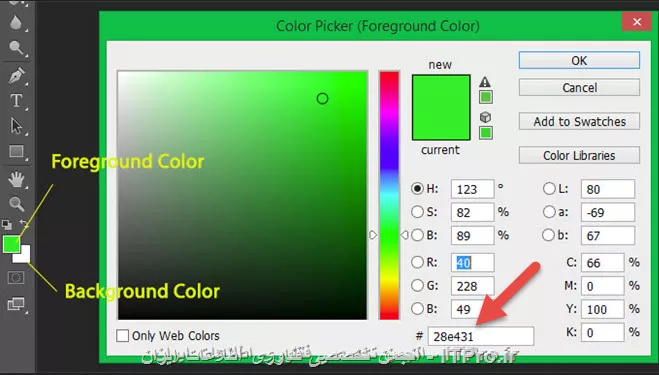Click the brightness field showing 89
The width and height of the screenshot is (659, 375).
click(x=472, y=235)
